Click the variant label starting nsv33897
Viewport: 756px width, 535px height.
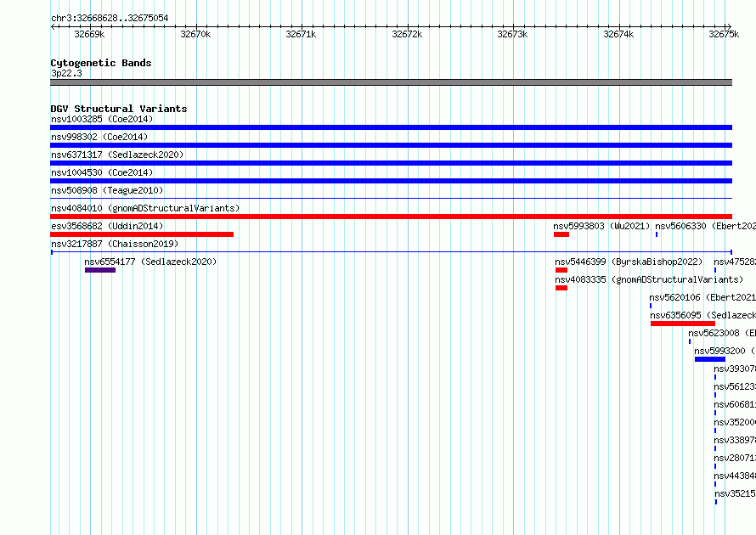coord(735,440)
